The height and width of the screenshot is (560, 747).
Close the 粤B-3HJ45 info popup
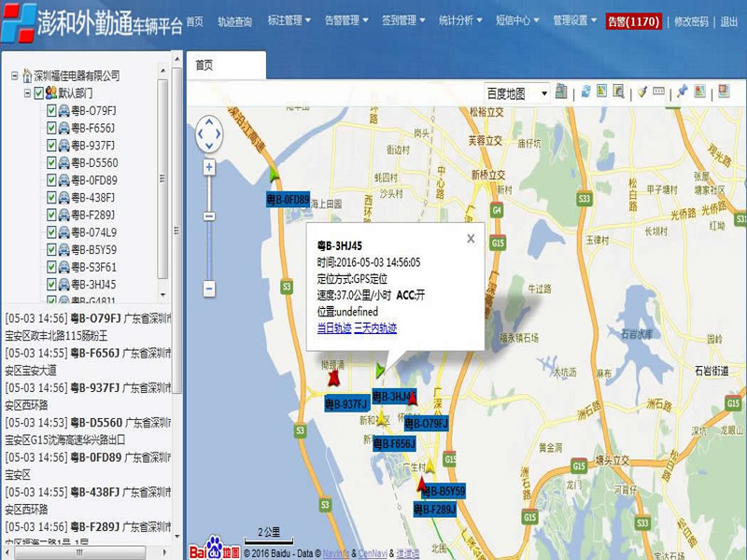(x=471, y=239)
